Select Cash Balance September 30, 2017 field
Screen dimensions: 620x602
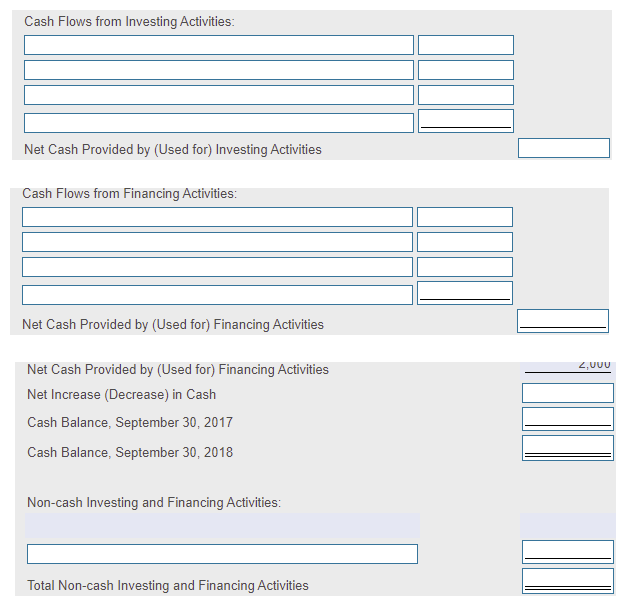568,419
